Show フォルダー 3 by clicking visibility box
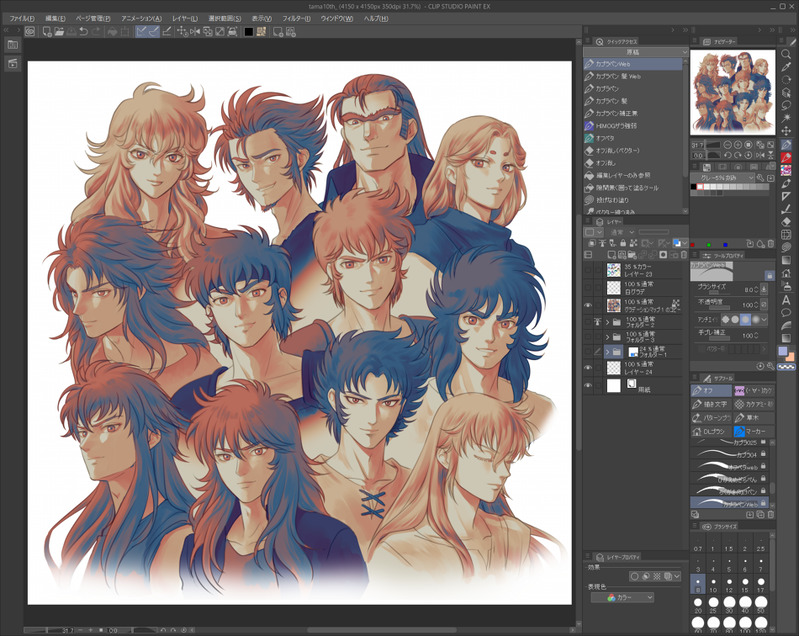Image resolution: width=799 pixels, height=636 pixels. point(588,337)
